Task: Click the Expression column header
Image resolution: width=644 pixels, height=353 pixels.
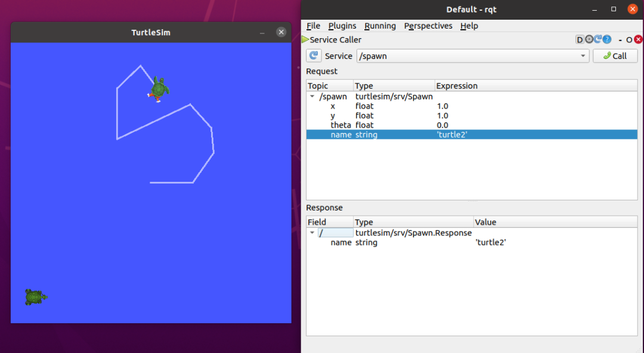Action: click(x=536, y=85)
